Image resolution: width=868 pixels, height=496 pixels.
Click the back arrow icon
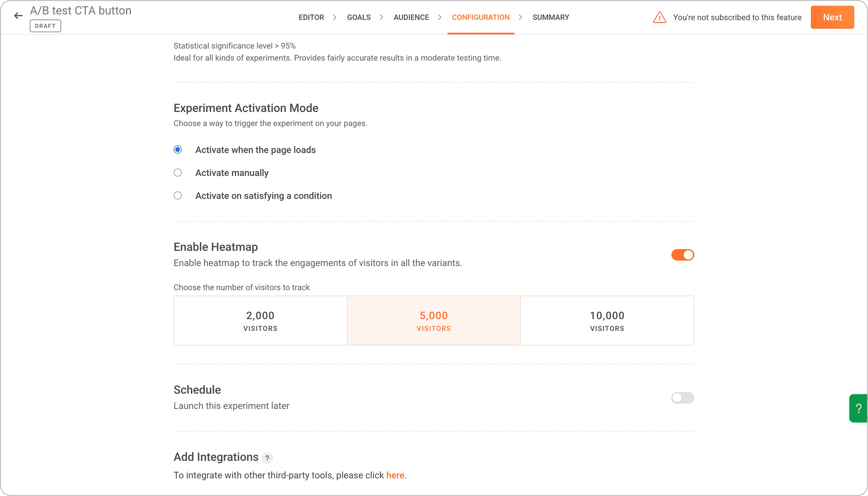(18, 16)
